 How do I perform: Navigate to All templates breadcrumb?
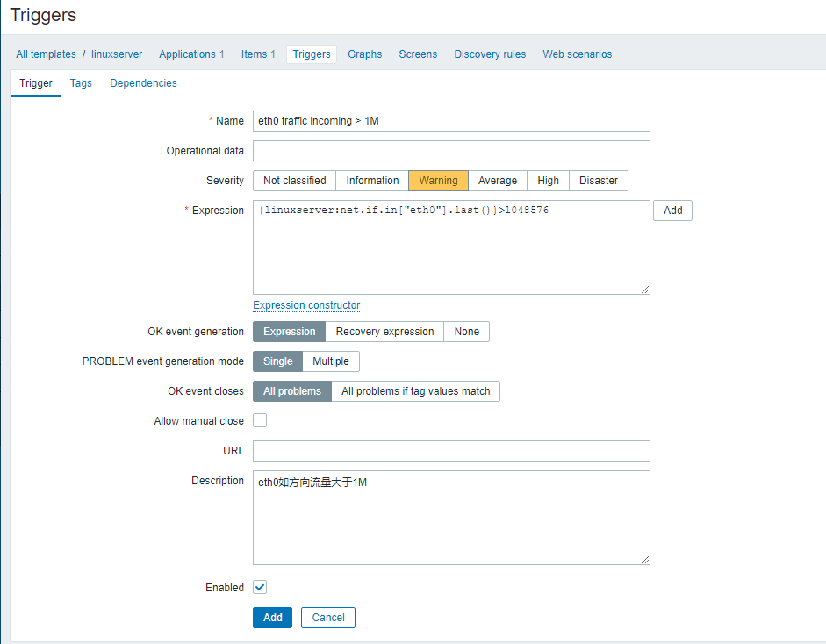coord(46,54)
